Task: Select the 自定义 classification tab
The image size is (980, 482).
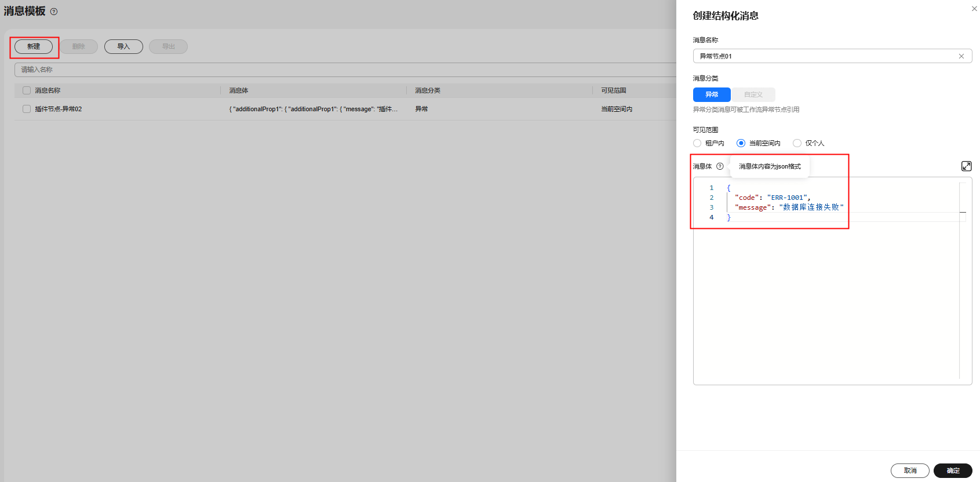Action: [753, 94]
